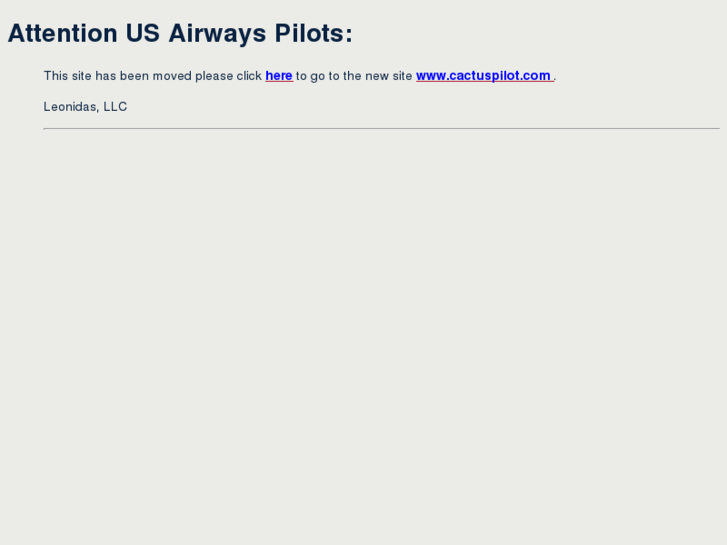Click the word "This" starting the notice
Screen dimensions: 727x545
[x=56, y=76]
